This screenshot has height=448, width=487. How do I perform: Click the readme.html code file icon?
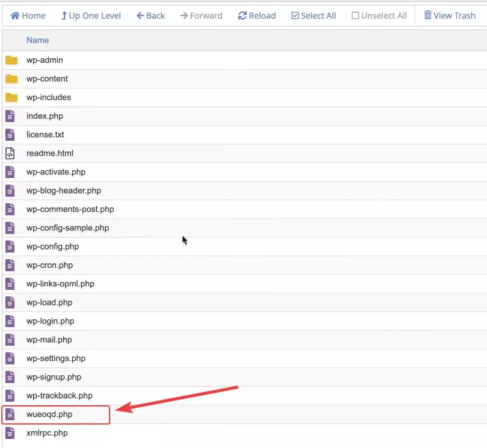pyautogui.click(x=10, y=153)
